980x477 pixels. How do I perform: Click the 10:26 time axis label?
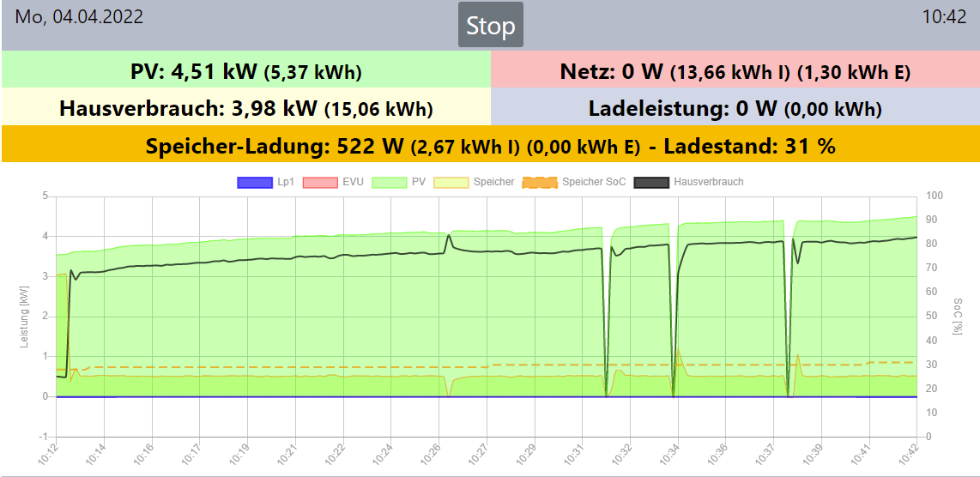coord(431,455)
